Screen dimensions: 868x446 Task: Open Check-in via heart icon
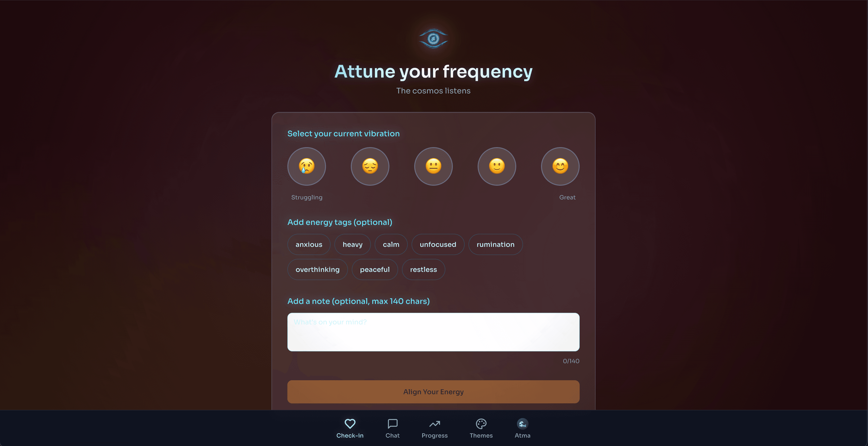click(350, 424)
